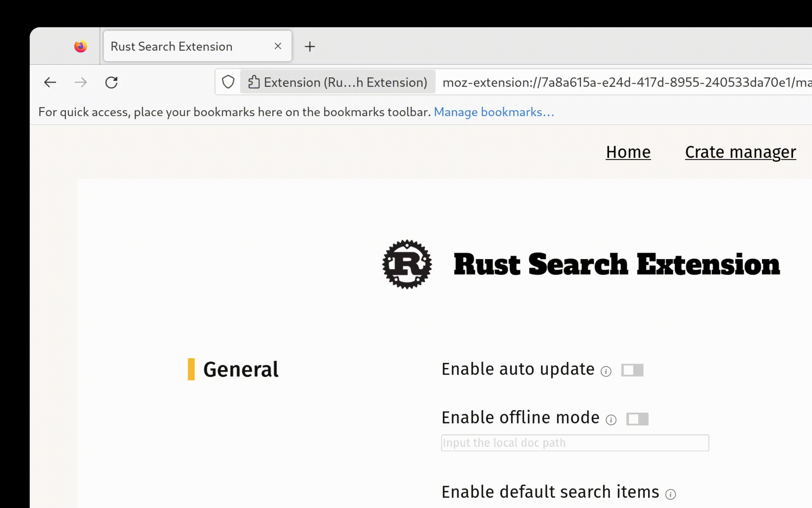Reload the page with the refresh icon
812x508 pixels.
111,82
